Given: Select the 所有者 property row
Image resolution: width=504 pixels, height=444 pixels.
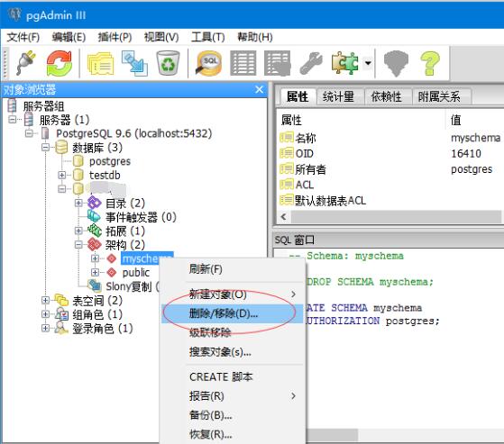Looking at the screenshot, I should click(x=390, y=169).
